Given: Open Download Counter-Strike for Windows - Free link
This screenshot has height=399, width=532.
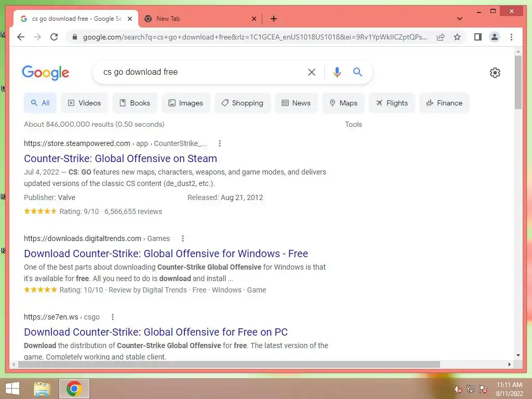Looking at the screenshot, I should pos(166,254).
